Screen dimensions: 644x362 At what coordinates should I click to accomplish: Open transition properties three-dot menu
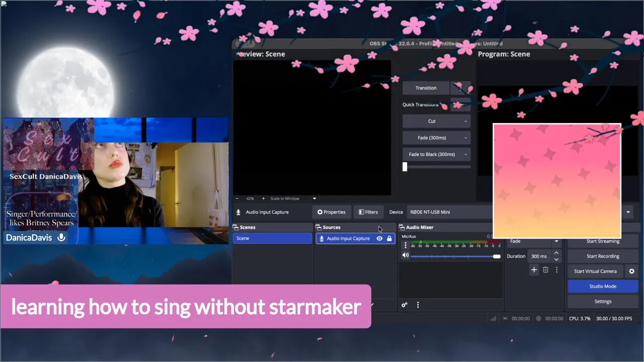tap(556, 270)
